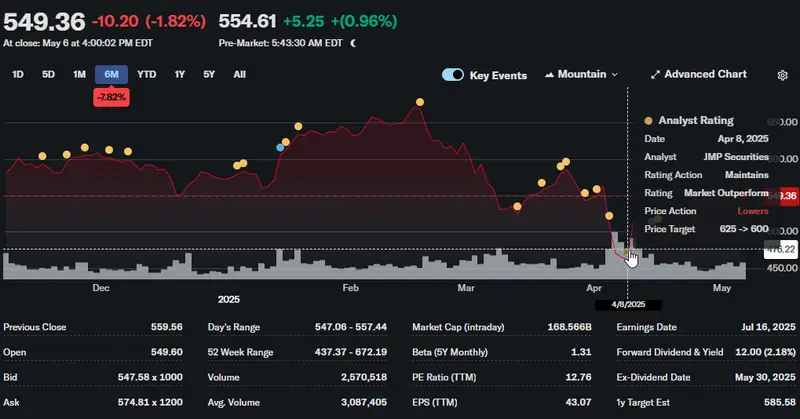Select the leftmost yellow key event dot
Viewport: 800px width, 419px height.
42,156
